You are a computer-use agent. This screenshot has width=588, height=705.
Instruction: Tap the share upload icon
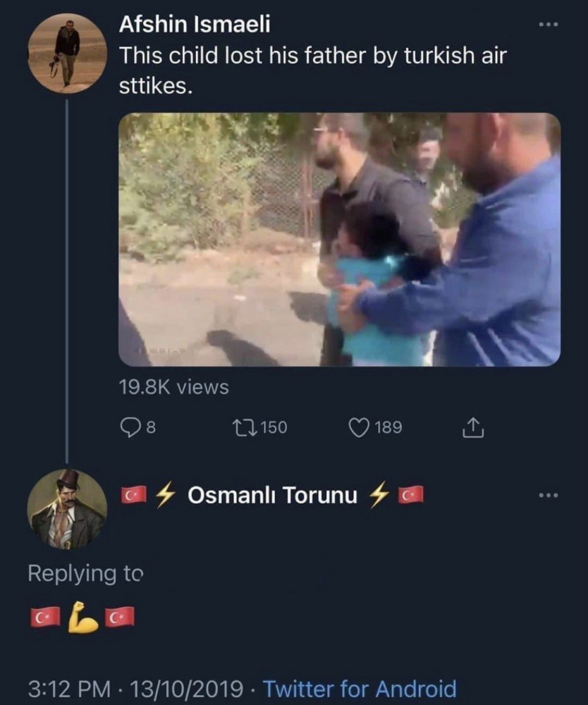pos(473,427)
